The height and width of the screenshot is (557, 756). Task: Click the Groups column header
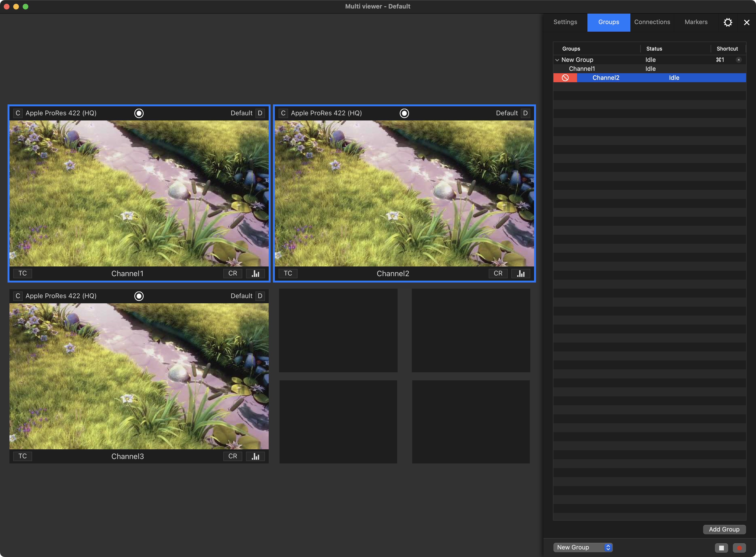[571, 49]
